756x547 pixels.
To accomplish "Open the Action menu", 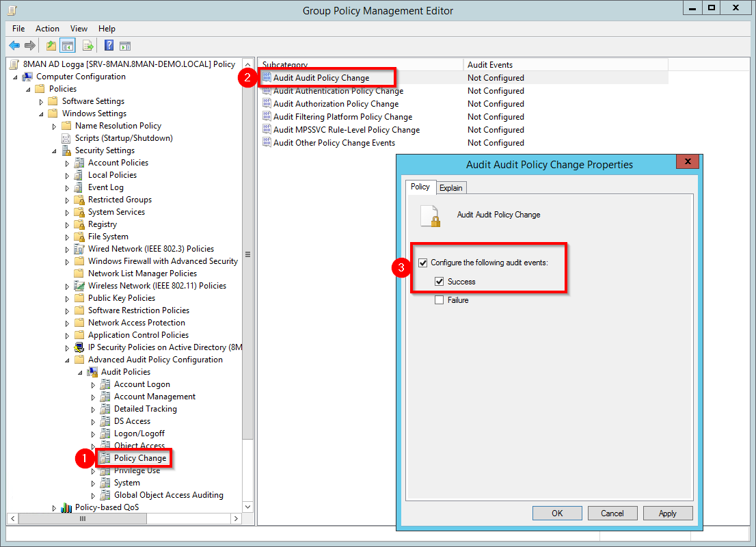I will pyautogui.click(x=47, y=29).
